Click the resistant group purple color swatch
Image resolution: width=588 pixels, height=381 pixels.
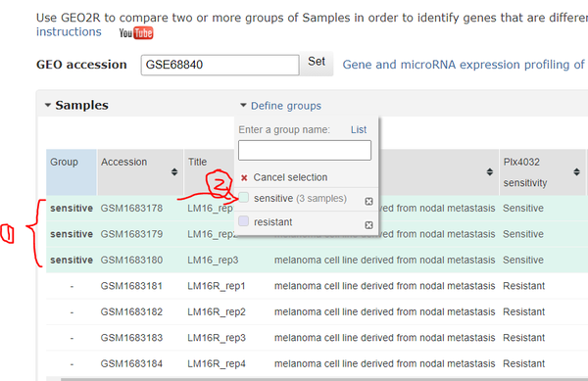point(244,221)
